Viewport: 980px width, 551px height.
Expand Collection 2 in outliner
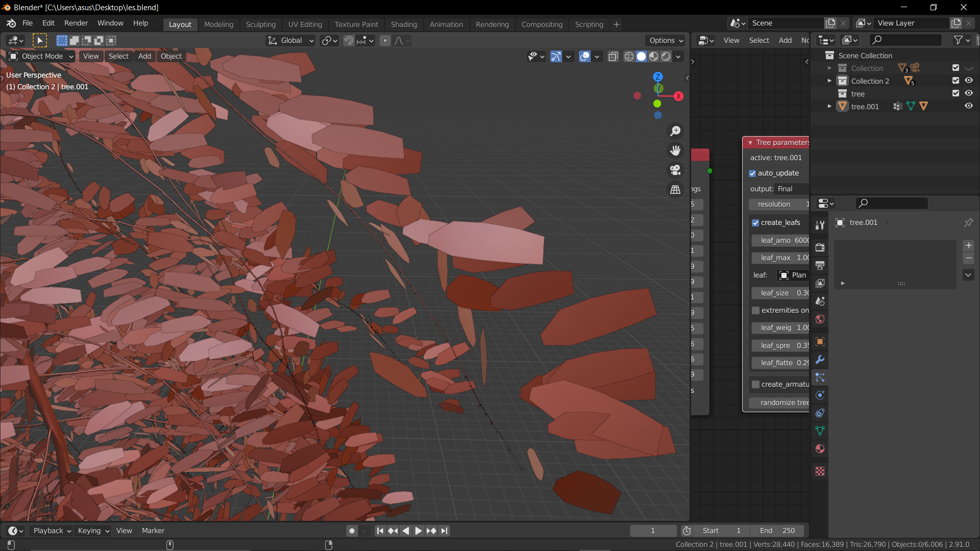[x=829, y=81]
